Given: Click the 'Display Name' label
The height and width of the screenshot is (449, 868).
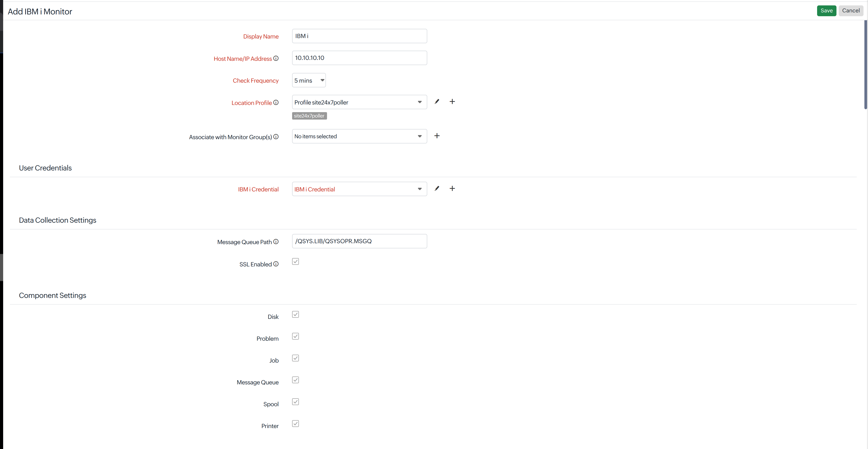Looking at the screenshot, I should pos(261,36).
